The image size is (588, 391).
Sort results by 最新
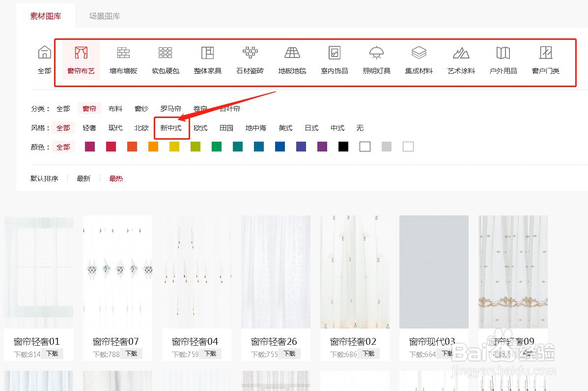coord(84,178)
